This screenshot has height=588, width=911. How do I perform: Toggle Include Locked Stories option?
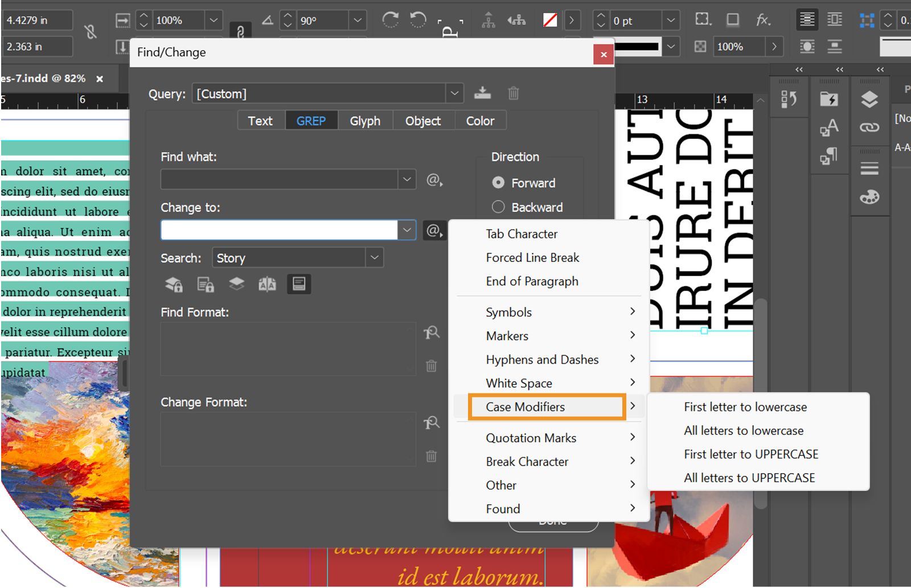tap(206, 284)
